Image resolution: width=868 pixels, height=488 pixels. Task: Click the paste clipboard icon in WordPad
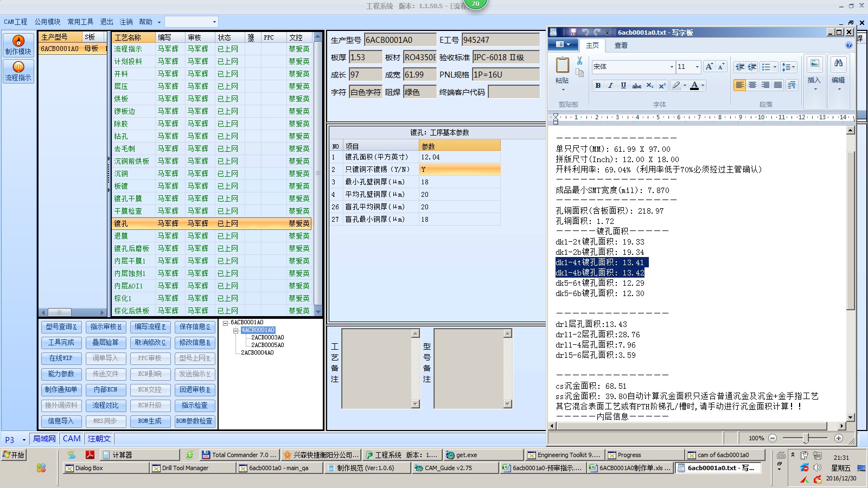563,66
